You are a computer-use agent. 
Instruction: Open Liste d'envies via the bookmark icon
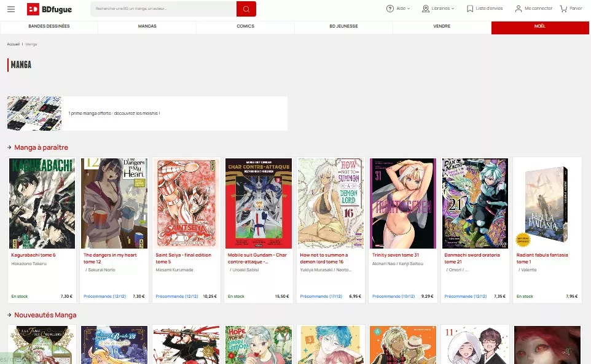click(x=471, y=8)
